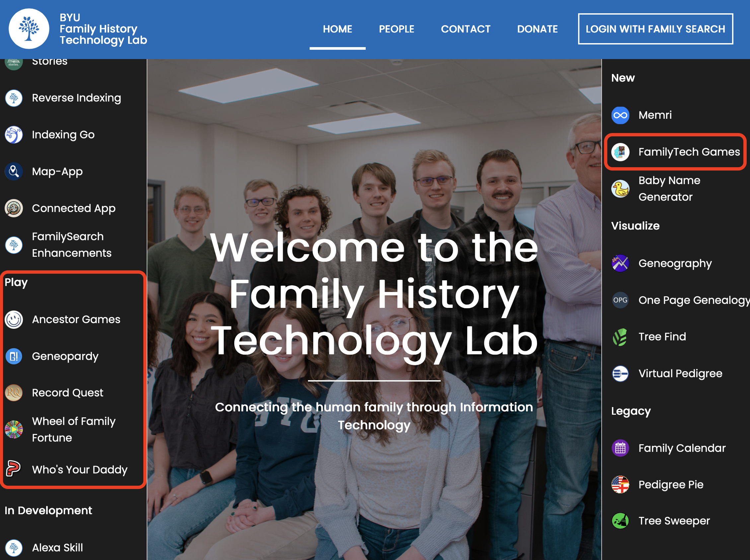
Task: Click the Indexing Go icon
Action: pos(14,135)
